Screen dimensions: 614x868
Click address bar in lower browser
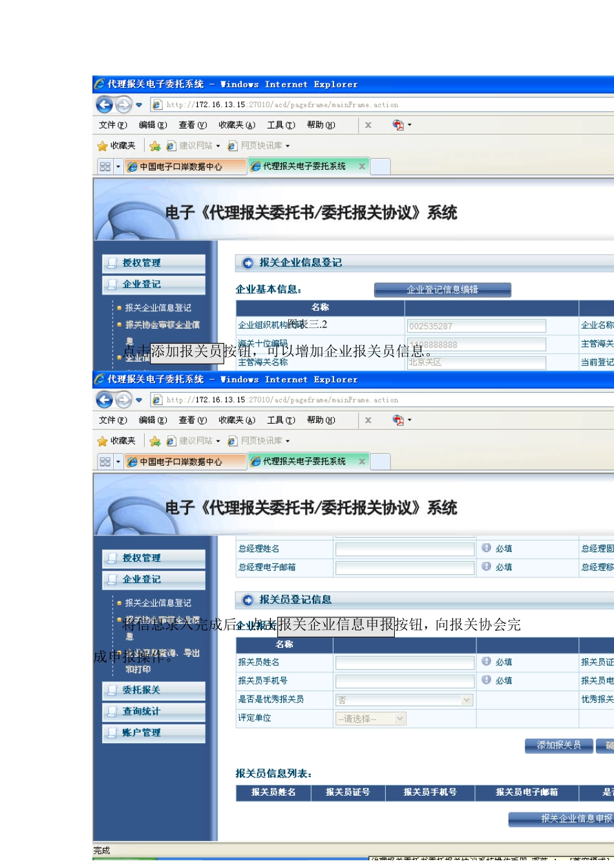pyautogui.click(x=381, y=400)
